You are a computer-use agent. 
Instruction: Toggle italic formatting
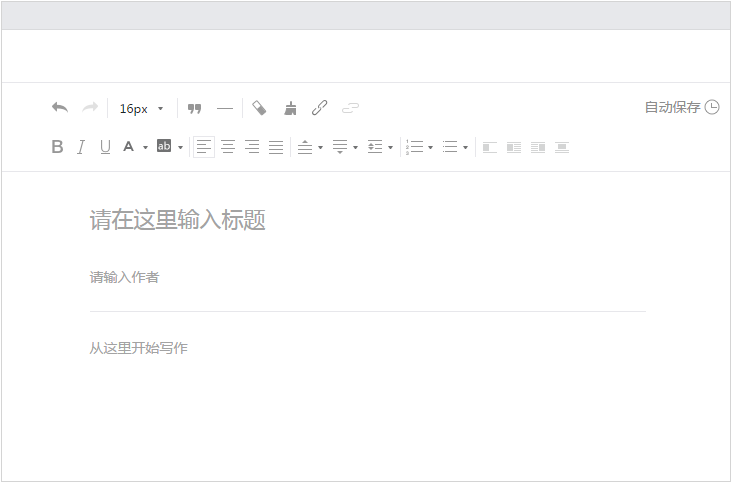pos(81,147)
